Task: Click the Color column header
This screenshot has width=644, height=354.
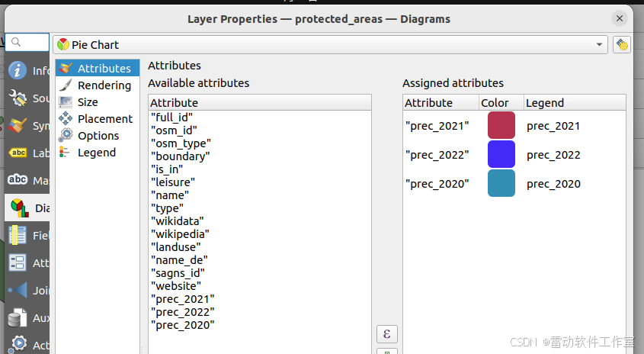Action: (x=501, y=102)
